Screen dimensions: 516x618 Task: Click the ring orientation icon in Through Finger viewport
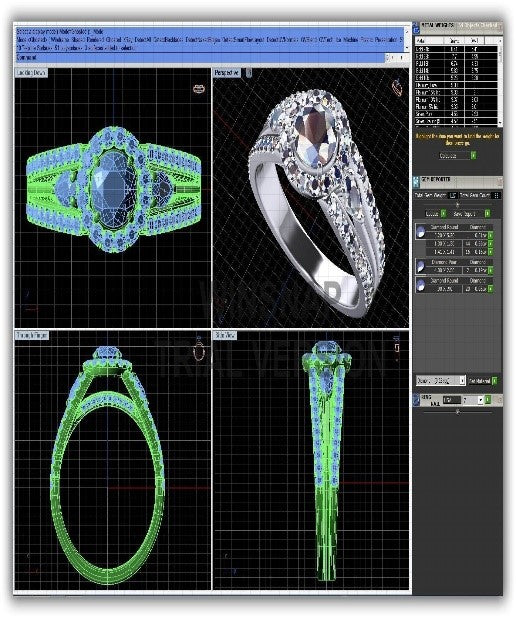pos(199,349)
